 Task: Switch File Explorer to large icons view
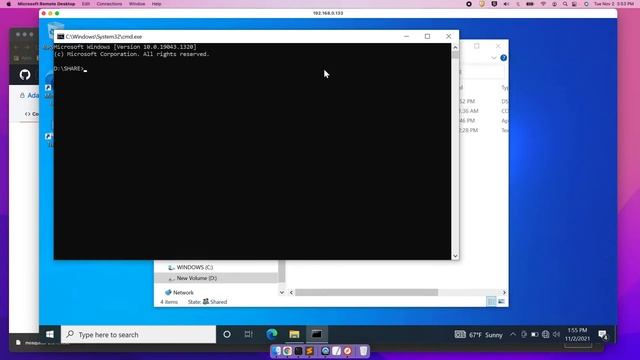[501, 302]
